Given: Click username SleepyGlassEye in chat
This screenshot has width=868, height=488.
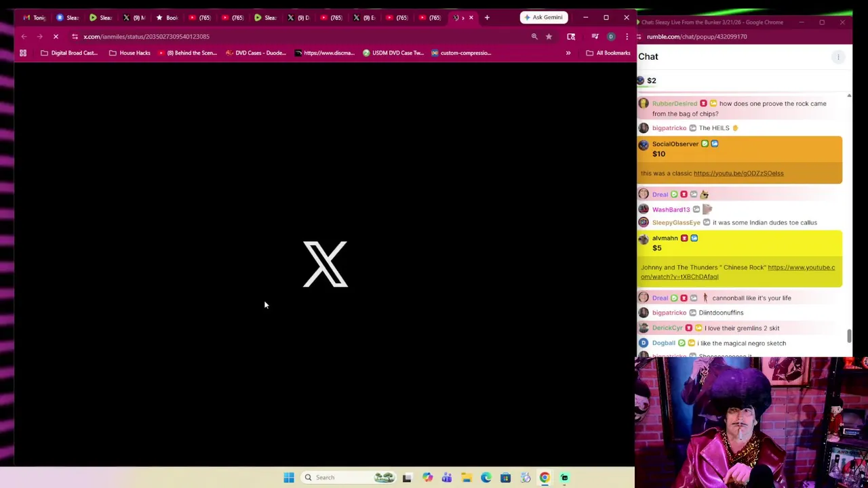Looking at the screenshot, I should pos(676,222).
